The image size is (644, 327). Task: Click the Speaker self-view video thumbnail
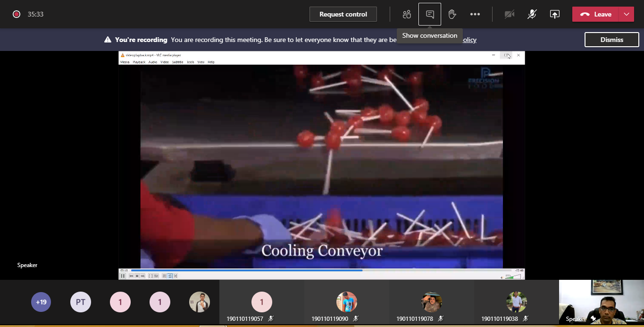point(602,302)
